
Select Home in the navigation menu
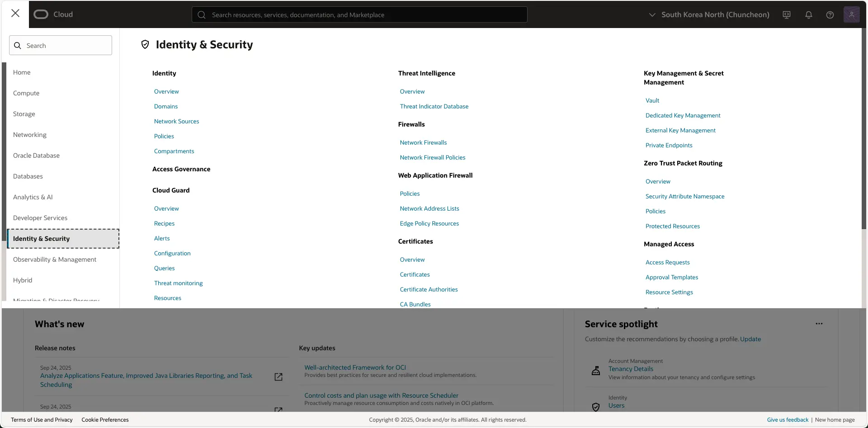[22, 72]
